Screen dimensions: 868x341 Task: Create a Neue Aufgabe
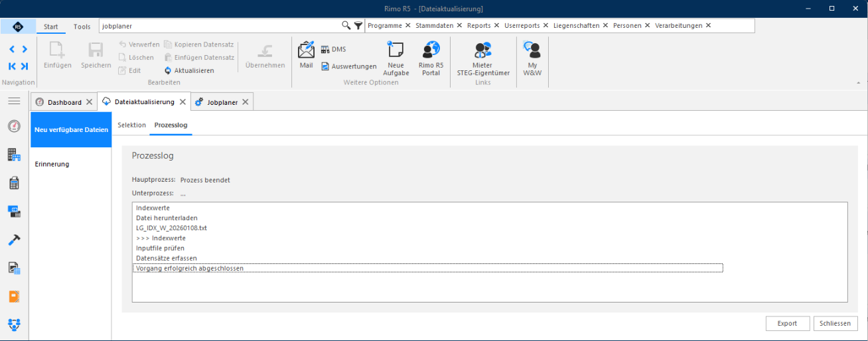396,58
